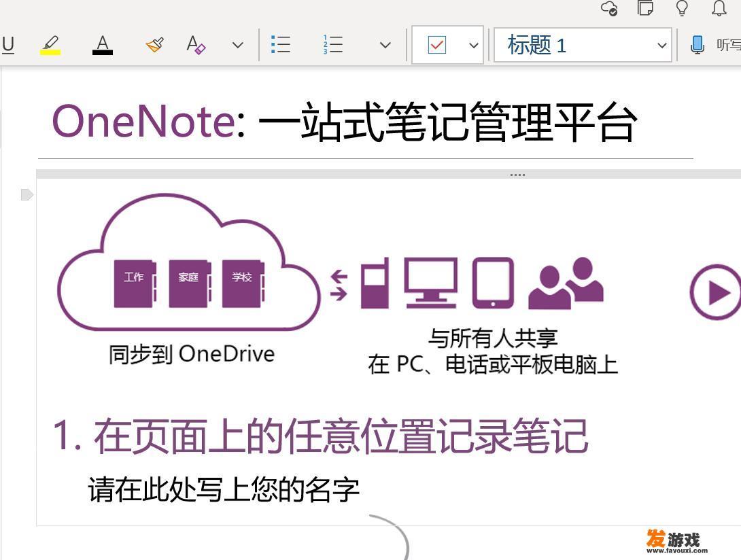Open the tags dropdown arrow

click(x=474, y=46)
